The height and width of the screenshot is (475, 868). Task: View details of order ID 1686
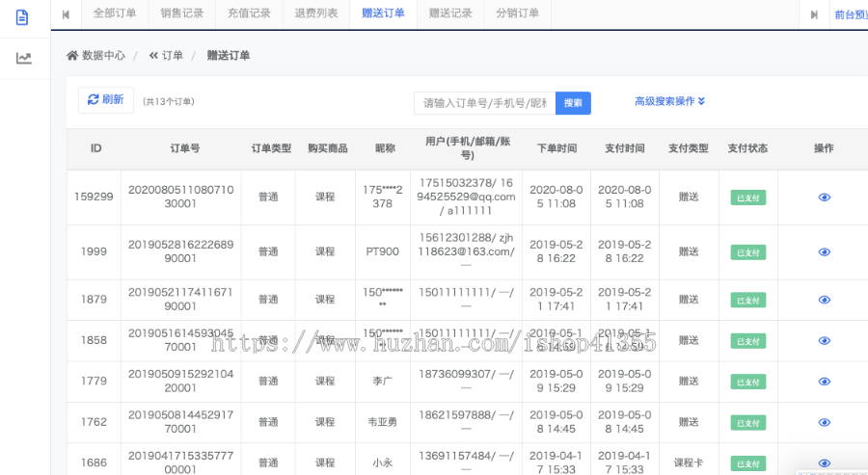(824, 463)
